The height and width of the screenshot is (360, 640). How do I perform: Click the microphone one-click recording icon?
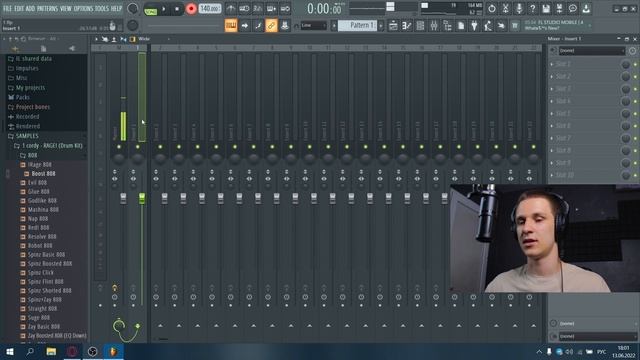[519, 9]
